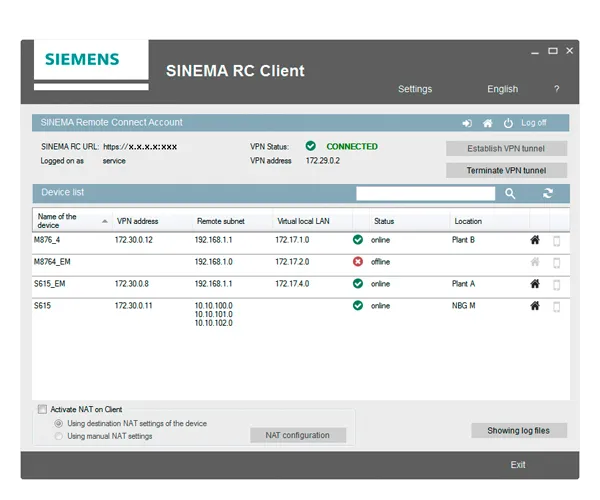Click the red offline status icon for M8764_EM

358,262
